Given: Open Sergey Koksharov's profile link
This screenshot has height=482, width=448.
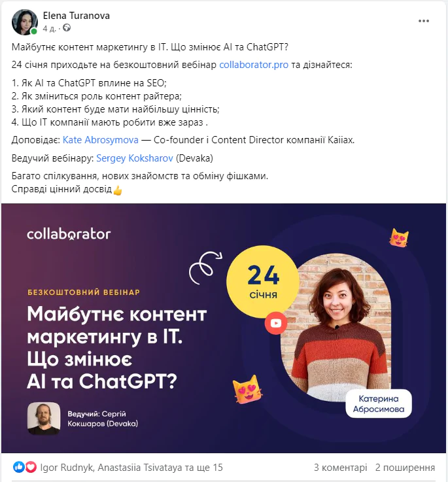Looking at the screenshot, I should pyautogui.click(x=135, y=158).
